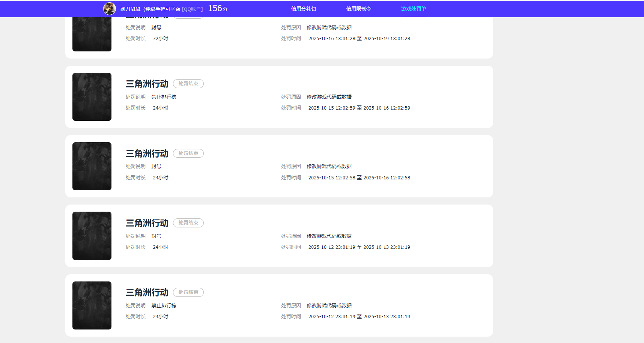Click 24小时 duration on the 12:02:59 card
644x343 pixels.
(161, 108)
